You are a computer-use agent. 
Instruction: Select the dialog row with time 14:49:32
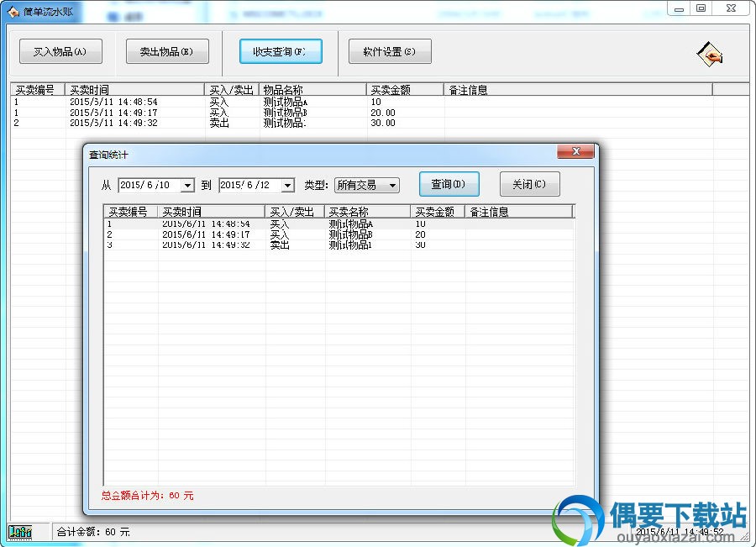(339, 245)
